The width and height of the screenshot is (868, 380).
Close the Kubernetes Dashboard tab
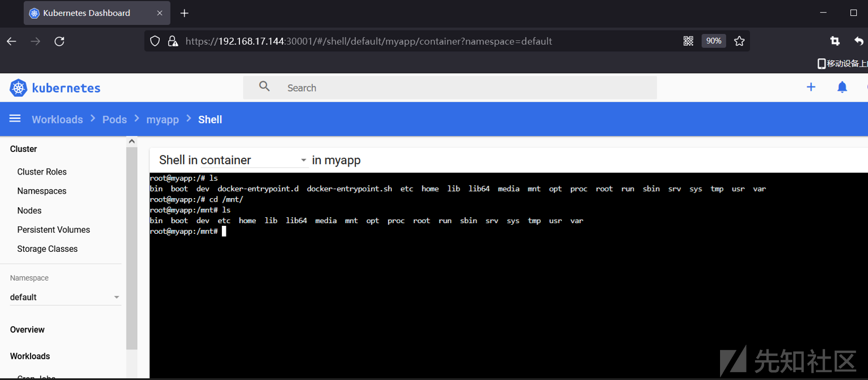click(x=160, y=13)
